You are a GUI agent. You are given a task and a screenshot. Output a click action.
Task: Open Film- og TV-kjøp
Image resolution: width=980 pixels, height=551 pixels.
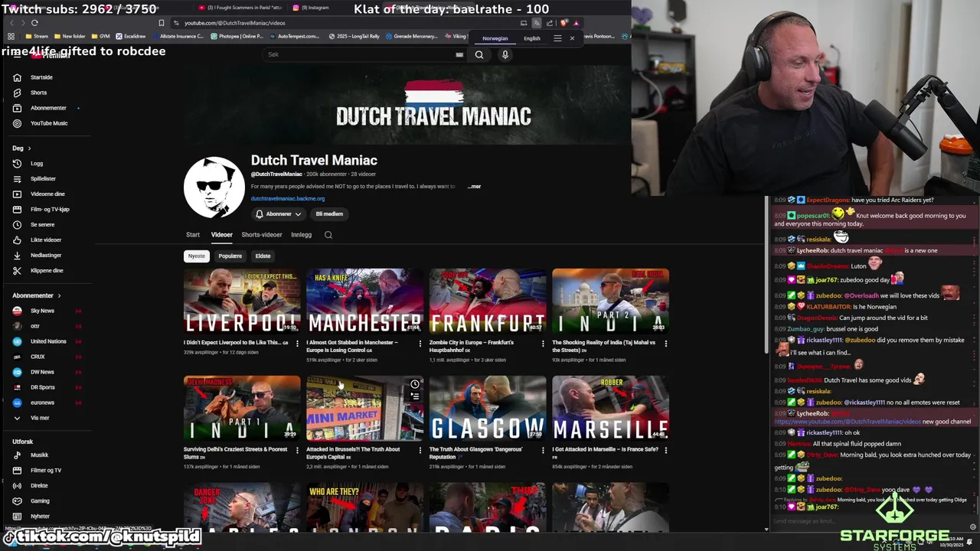[49, 210]
